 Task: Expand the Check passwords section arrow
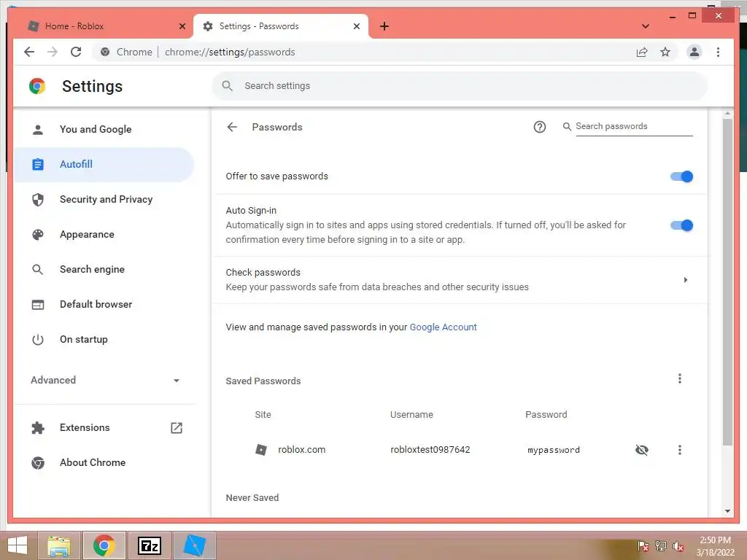[x=686, y=280]
